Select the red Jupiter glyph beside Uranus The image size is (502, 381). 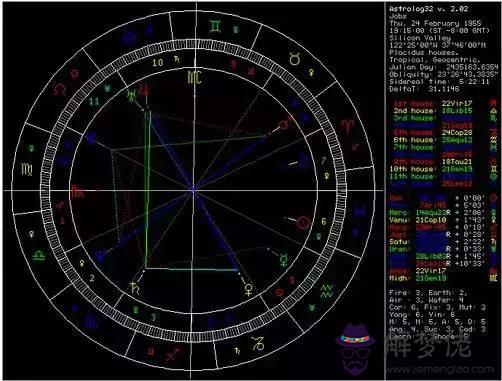[144, 90]
